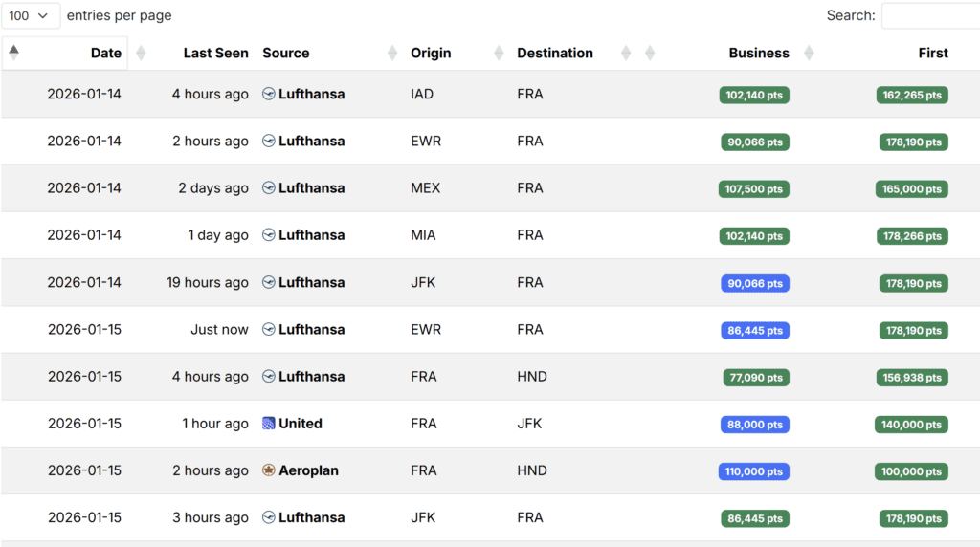Select the 102,140 pts Business badge for IAD
Image resolution: width=980 pixels, height=547 pixels.
(x=754, y=95)
